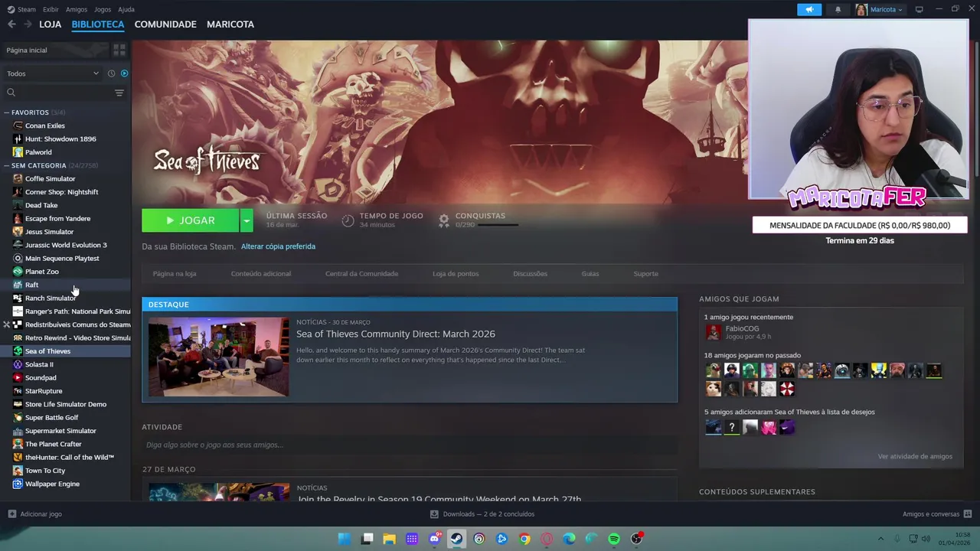Open File Explorer on the taskbar
Viewport: 980px width, 551px height.
click(390, 539)
